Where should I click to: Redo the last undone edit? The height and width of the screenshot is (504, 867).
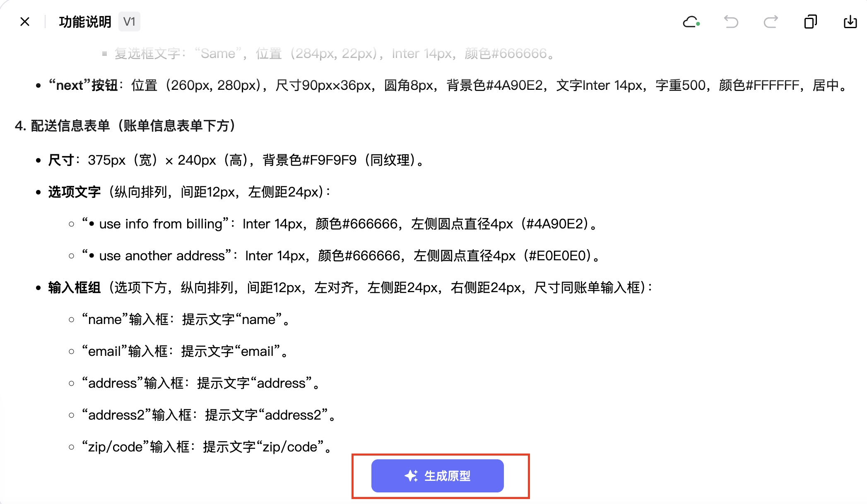pos(771,22)
